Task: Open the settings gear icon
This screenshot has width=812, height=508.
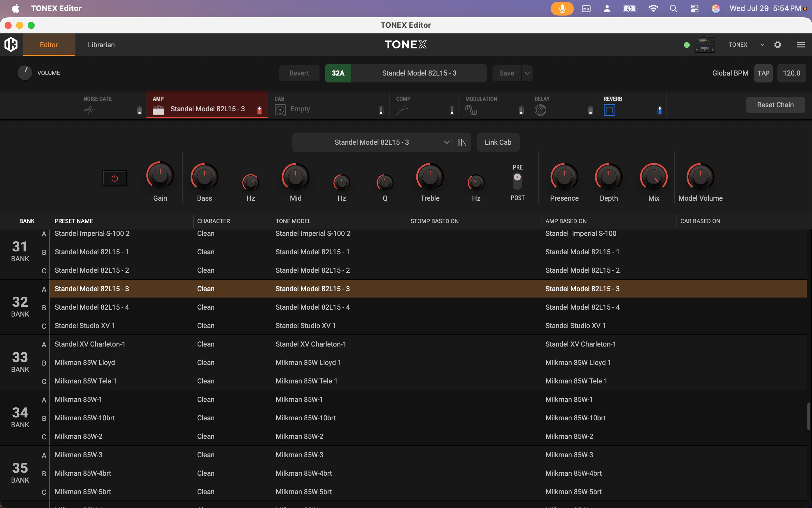Action: [x=777, y=45]
